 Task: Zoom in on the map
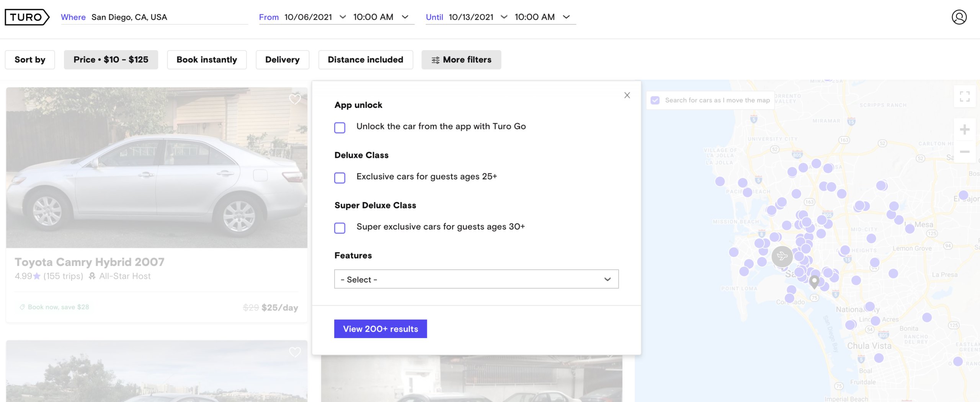[965, 129]
